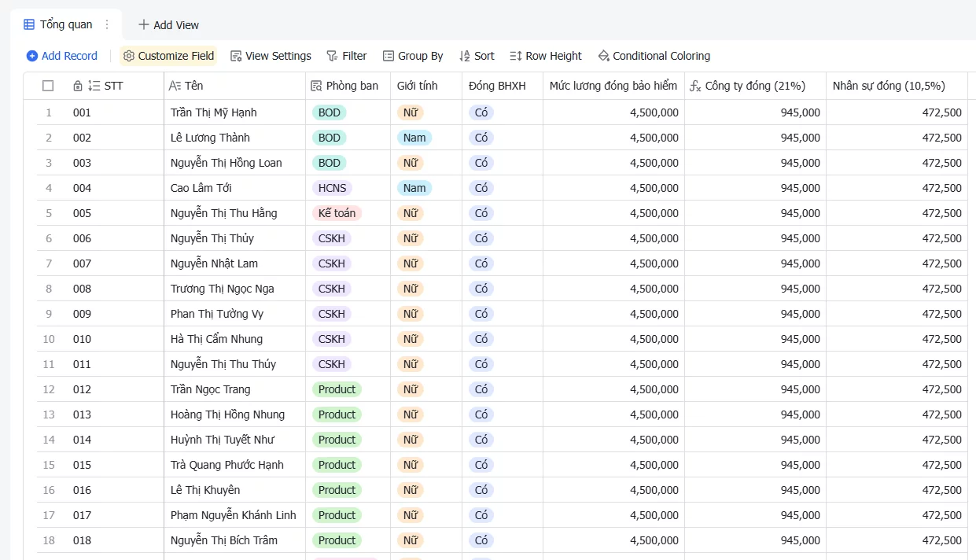Select the Công ty đóng (21%) header
Viewport: 976px width, 560px height.
tap(755, 86)
